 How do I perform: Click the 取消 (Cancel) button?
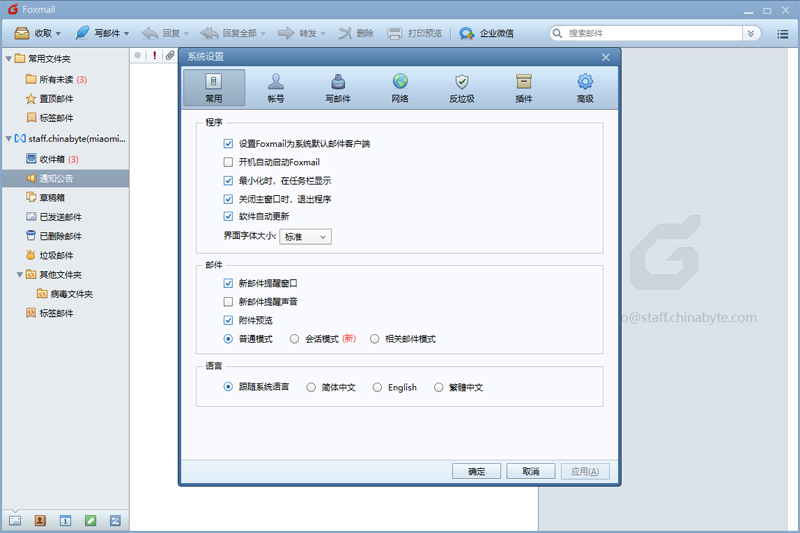click(530, 471)
